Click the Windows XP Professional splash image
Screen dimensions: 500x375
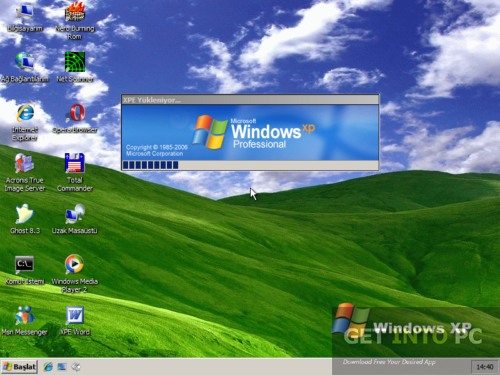click(250, 132)
